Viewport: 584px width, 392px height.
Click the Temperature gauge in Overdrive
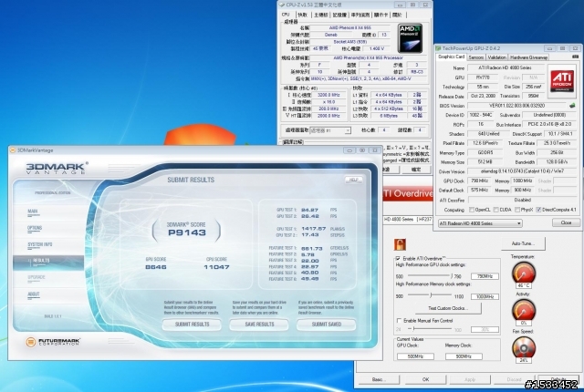[523, 273]
